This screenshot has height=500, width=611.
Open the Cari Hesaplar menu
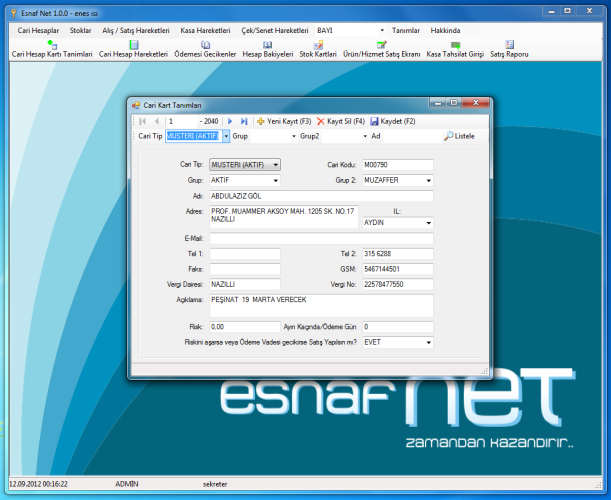pos(38,30)
